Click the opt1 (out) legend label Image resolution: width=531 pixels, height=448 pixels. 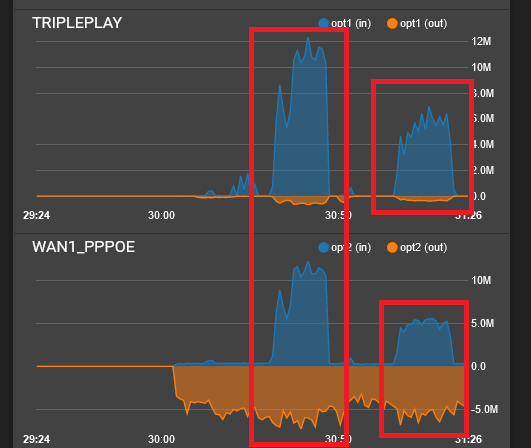pyautogui.click(x=423, y=23)
